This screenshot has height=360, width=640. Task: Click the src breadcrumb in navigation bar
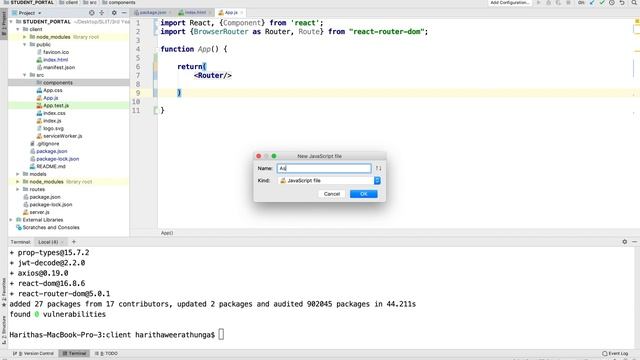pyautogui.click(x=90, y=2)
